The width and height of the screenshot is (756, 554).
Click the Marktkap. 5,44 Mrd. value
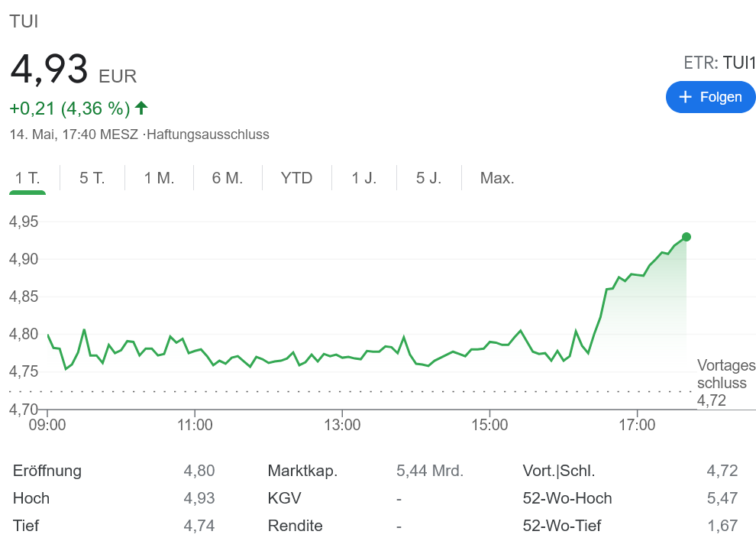[430, 471]
